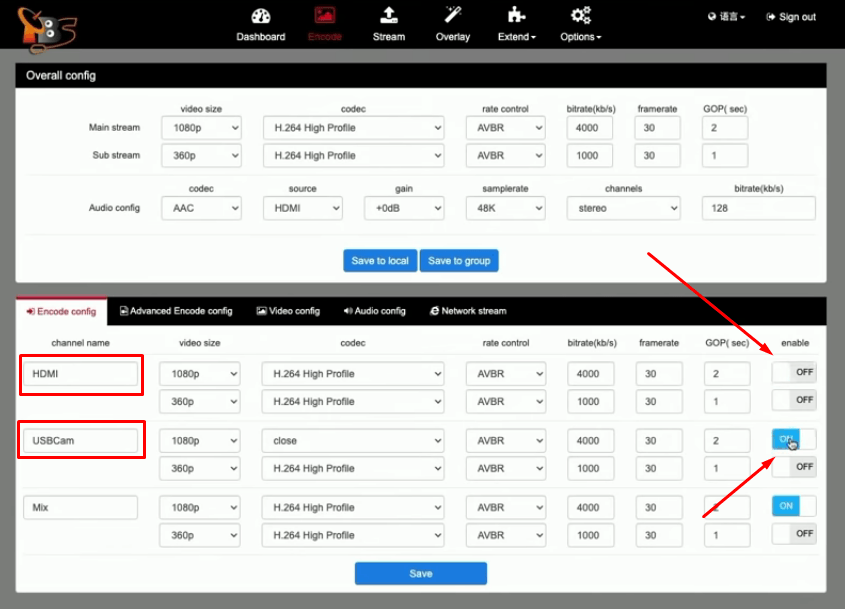845x609 pixels.
Task: Click the Mix channel name field
Action: coord(80,508)
